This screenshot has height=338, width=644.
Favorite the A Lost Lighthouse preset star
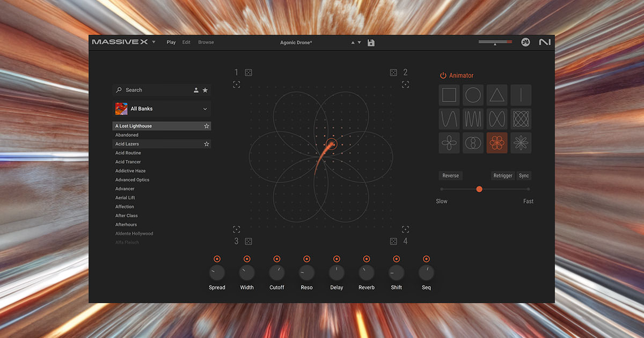pyautogui.click(x=207, y=126)
